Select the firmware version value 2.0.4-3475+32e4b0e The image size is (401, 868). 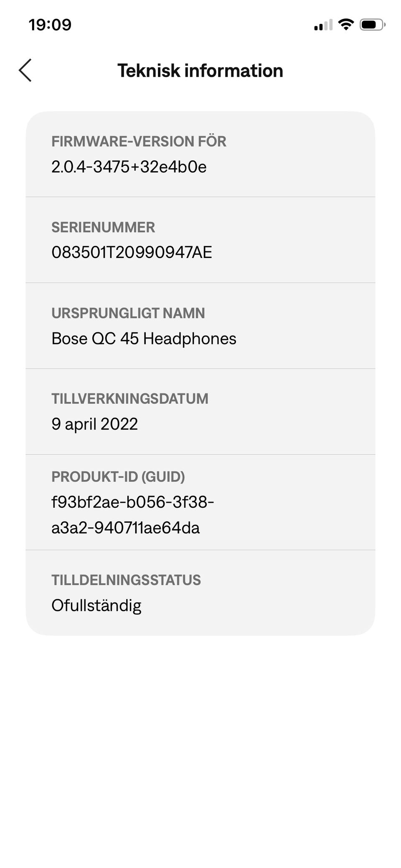point(129,167)
